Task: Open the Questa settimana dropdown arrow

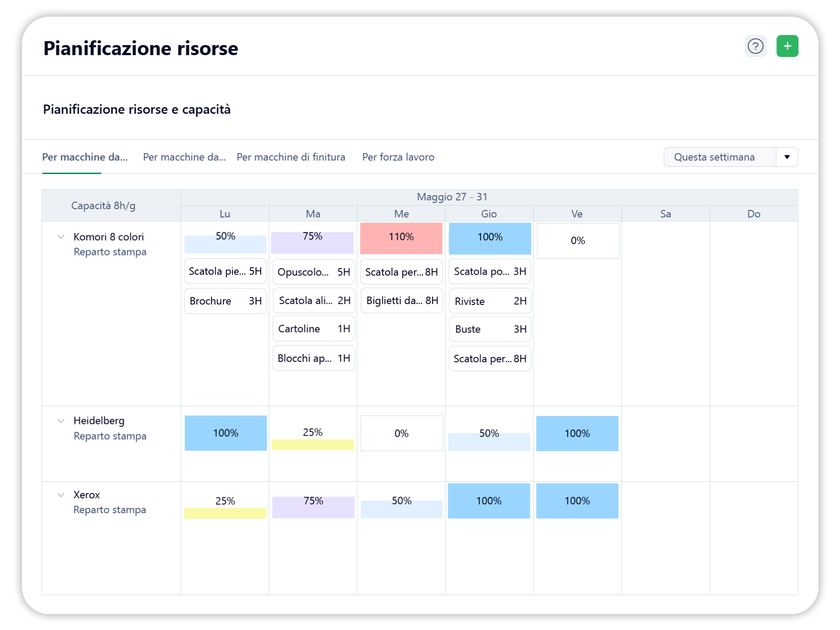Action: tap(787, 157)
